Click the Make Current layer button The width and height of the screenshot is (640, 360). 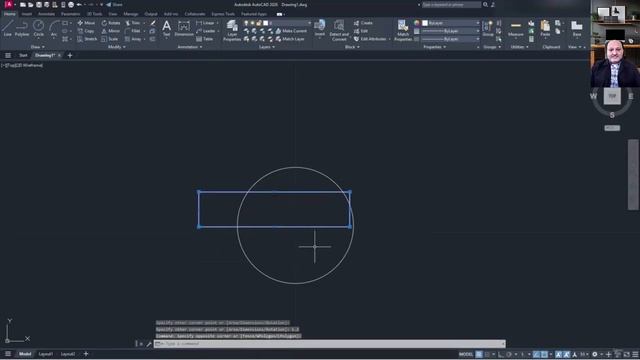pyautogui.click(x=291, y=31)
